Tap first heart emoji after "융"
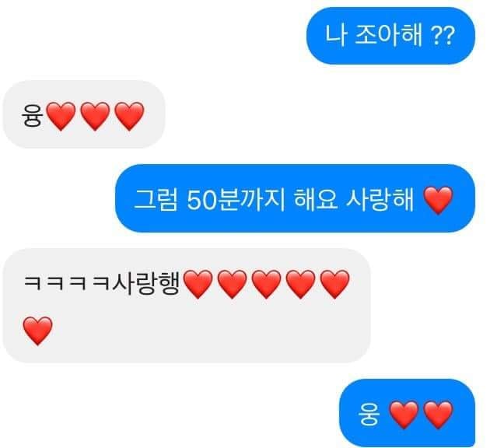 (x=61, y=116)
